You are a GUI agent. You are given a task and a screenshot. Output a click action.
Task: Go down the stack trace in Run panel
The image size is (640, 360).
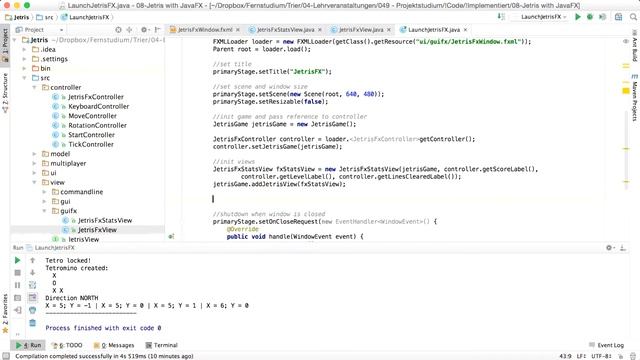pyautogui.click(x=33, y=273)
